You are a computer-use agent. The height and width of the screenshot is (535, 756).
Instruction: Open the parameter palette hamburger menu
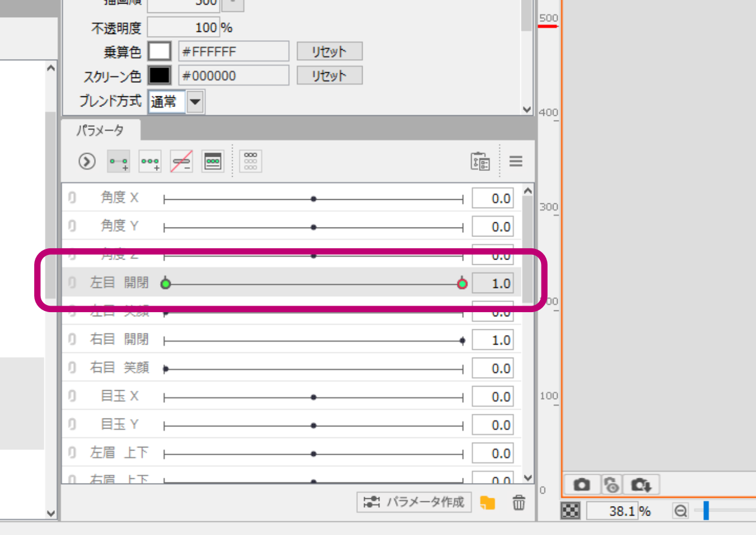click(x=516, y=161)
